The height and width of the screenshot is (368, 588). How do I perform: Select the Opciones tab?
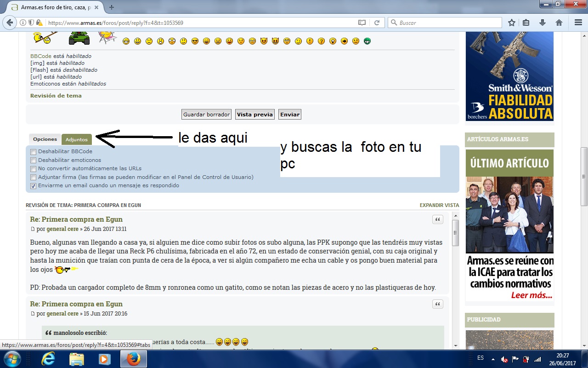45,139
